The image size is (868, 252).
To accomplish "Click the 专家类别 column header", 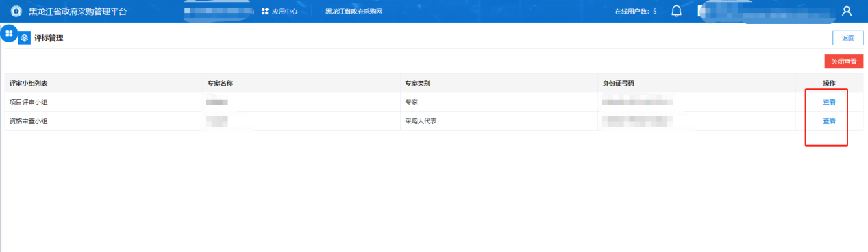I will [419, 83].
